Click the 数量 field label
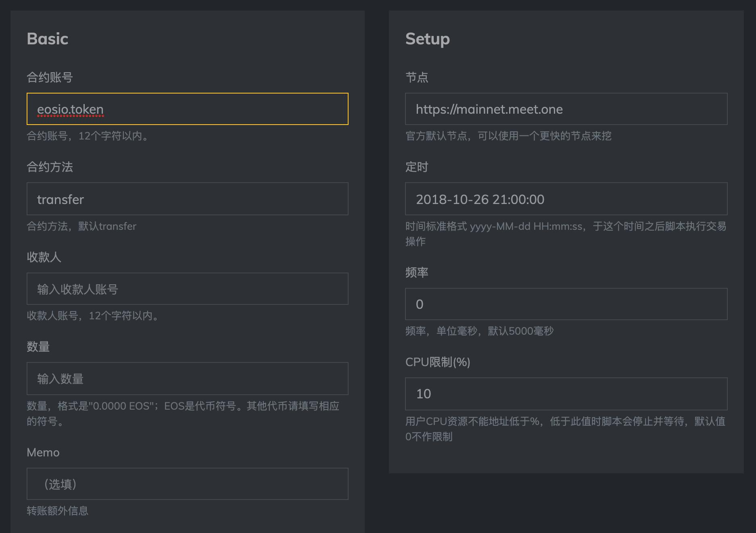The image size is (756, 533). click(x=38, y=347)
